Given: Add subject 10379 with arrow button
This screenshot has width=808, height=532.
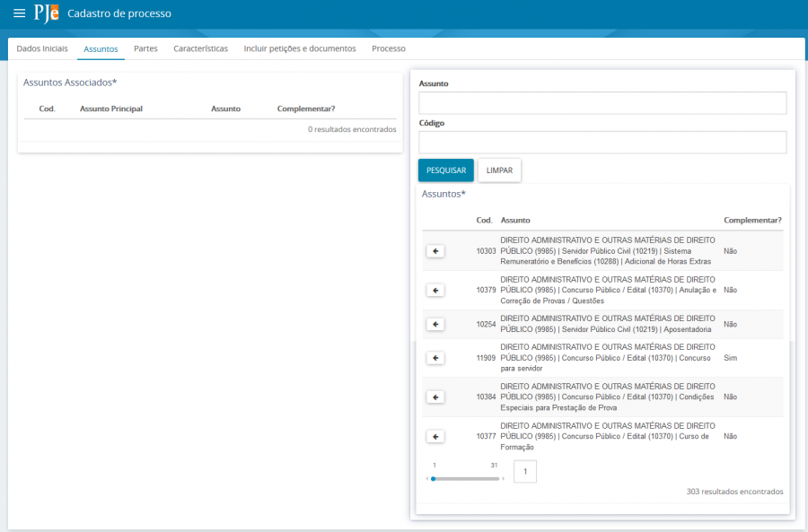Looking at the screenshot, I should pos(435,291).
